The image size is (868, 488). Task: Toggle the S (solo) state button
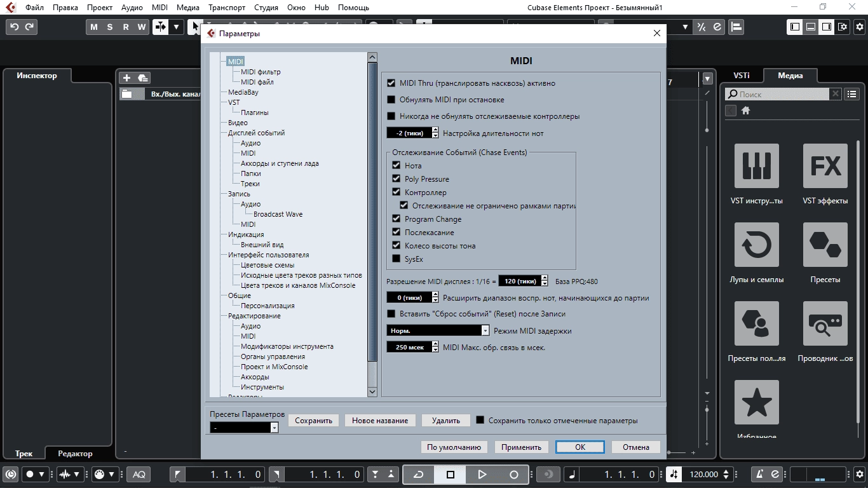point(110,27)
